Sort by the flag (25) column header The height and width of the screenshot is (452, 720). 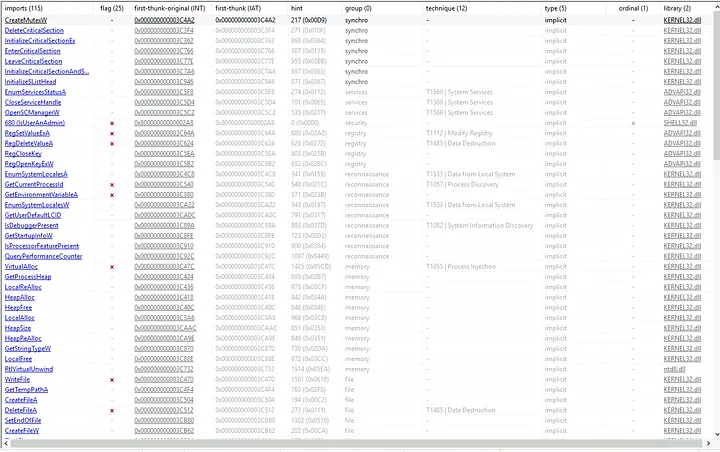[112, 8]
